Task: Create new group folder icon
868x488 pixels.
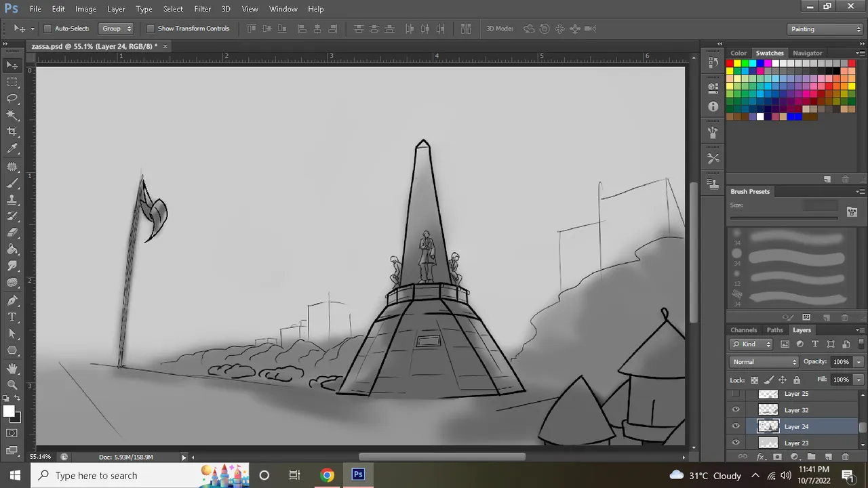Action: [x=811, y=457]
